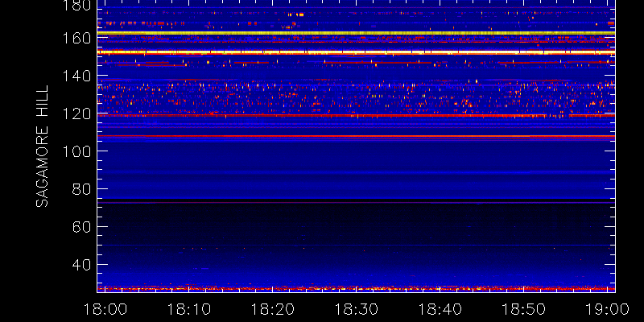This screenshot has height=322, width=644.
Task: Click the 100 frequency axis label
Action: point(76,151)
